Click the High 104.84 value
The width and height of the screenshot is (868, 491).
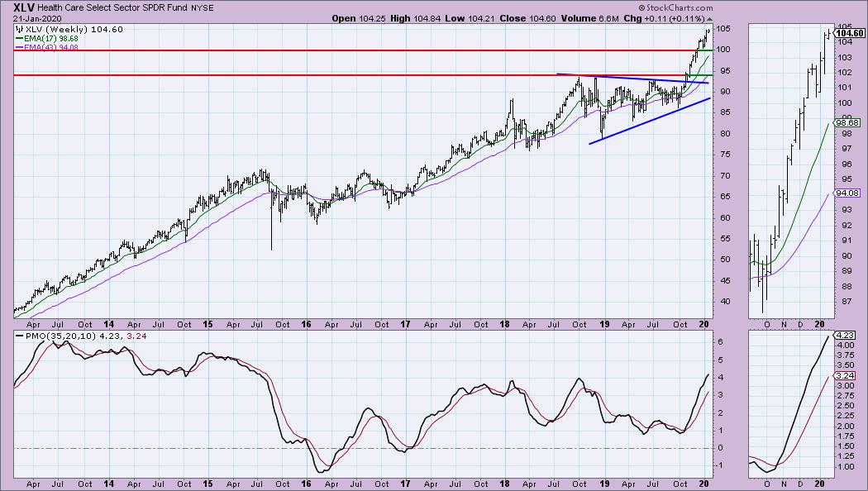[x=415, y=18]
